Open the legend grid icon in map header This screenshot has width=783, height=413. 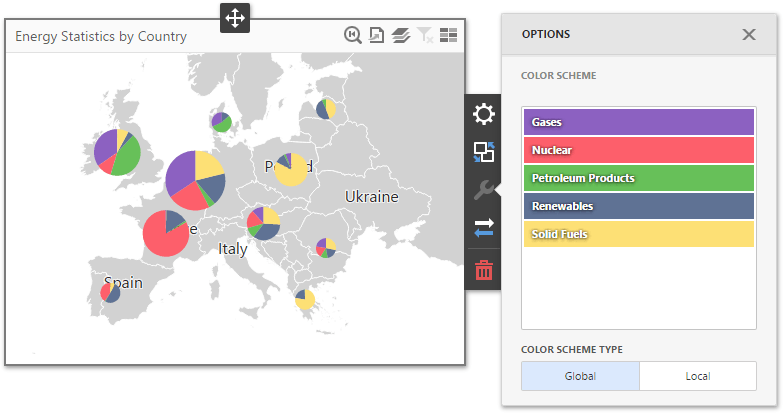coord(448,36)
